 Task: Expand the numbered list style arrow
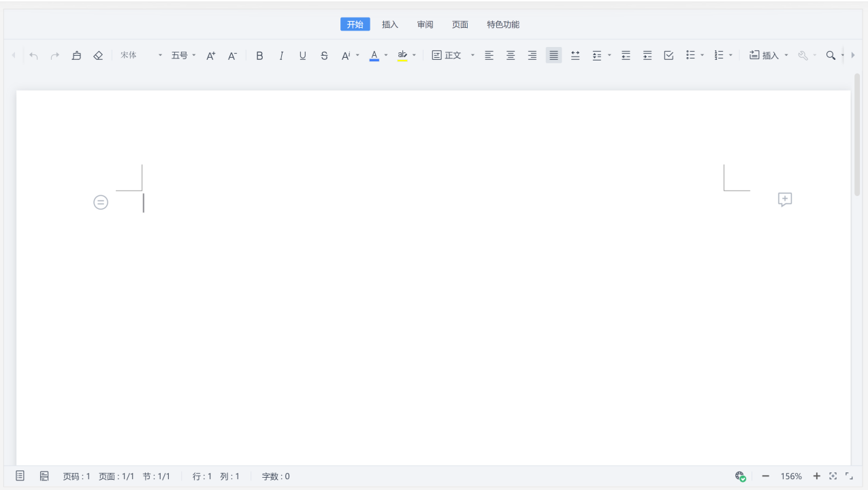(x=730, y=56)
